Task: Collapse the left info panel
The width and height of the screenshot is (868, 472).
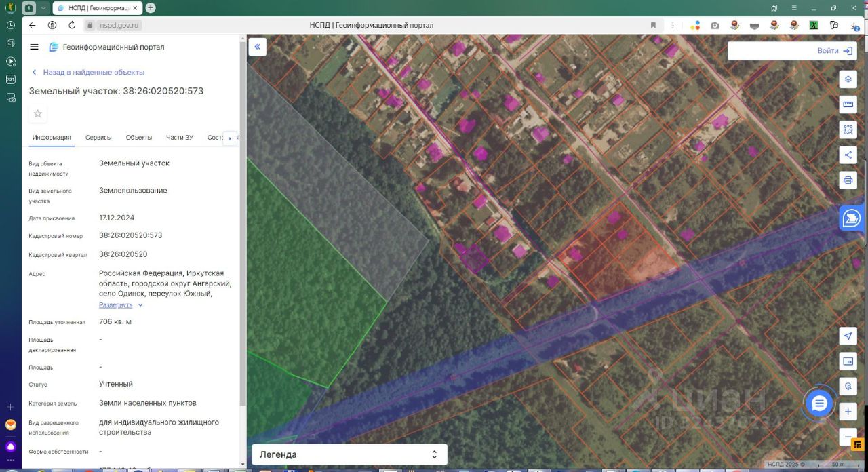Action: tap(258, 47)
